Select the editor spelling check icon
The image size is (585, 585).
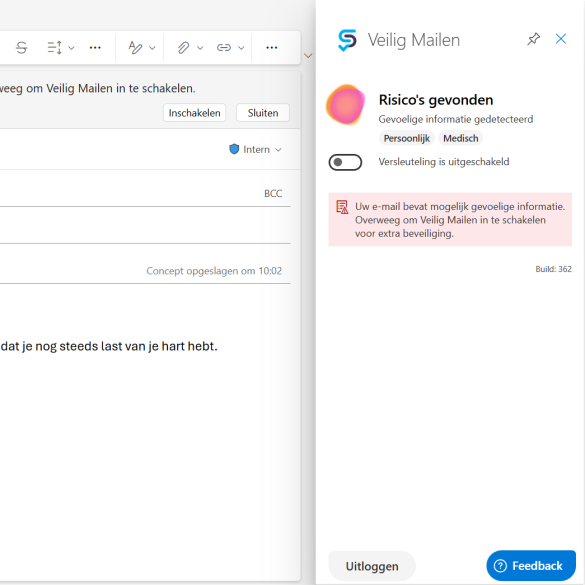click(135, 47)
